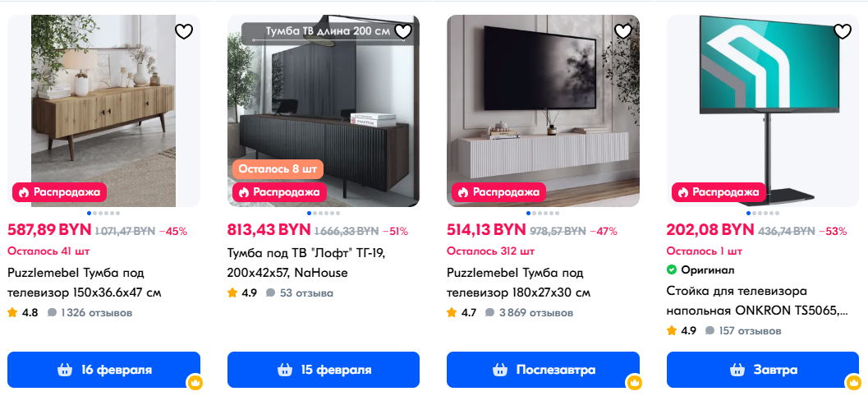868x396 pixels.
Task: Click the crown icon beside the Завтра button
Action: tap(853, 381)
